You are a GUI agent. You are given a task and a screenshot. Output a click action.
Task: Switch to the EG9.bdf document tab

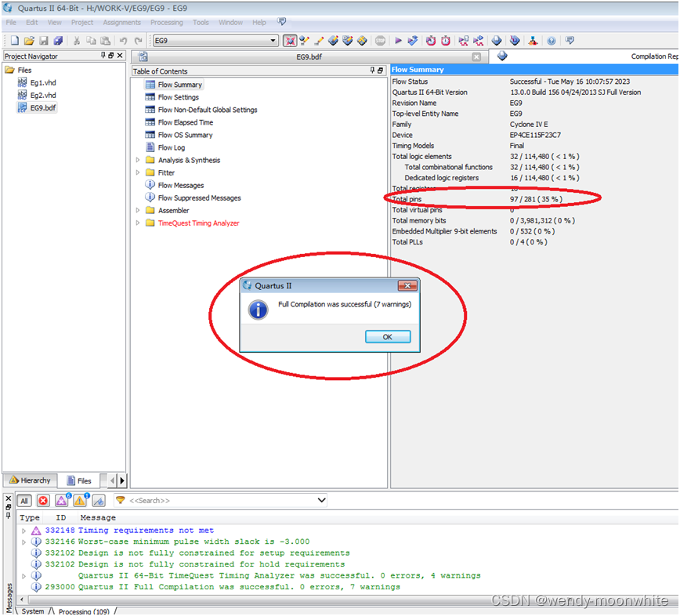309,57
